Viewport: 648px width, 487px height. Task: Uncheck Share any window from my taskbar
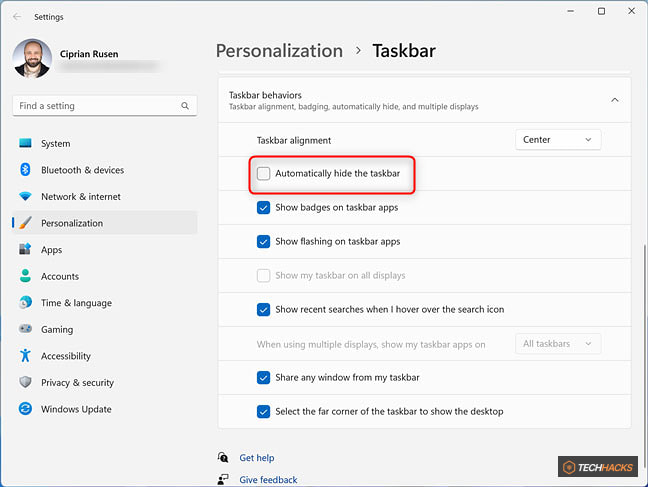(x=263, y=377)
